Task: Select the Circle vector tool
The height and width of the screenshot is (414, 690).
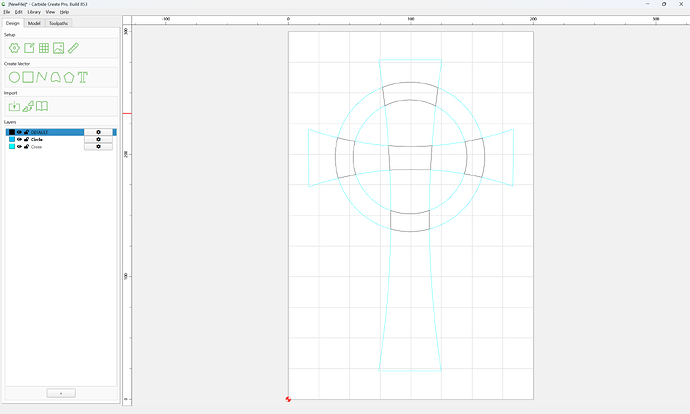Action: 14,77
